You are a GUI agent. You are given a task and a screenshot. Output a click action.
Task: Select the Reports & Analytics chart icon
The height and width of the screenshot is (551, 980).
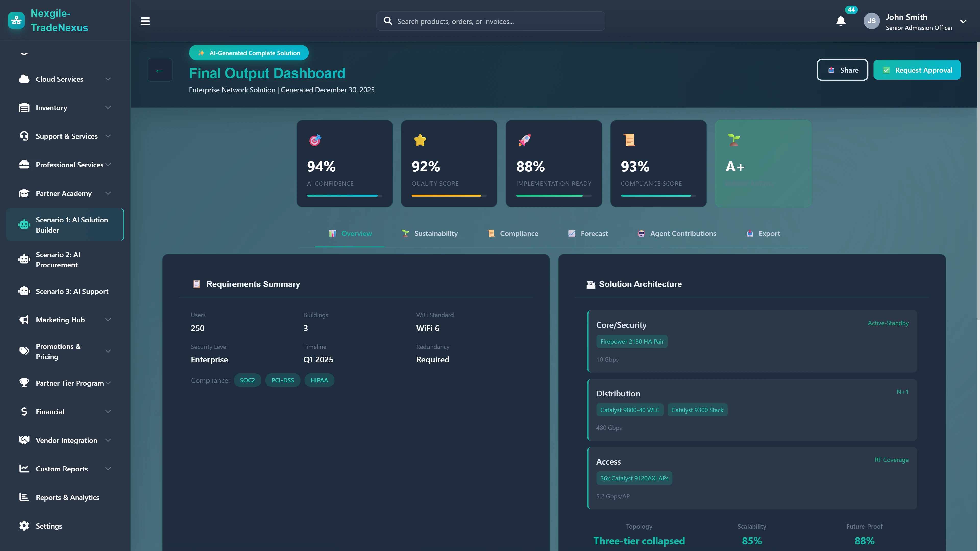tap(24, 497)
